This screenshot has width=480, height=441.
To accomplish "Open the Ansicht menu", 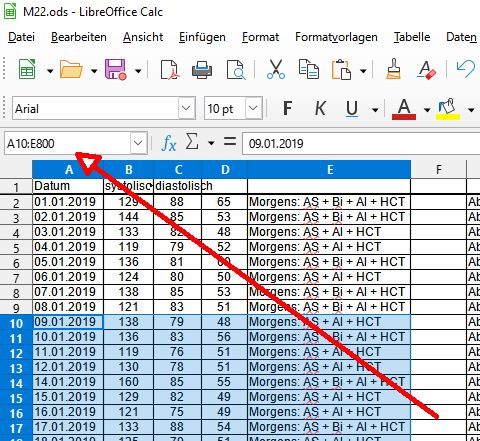I will point(143,37).
